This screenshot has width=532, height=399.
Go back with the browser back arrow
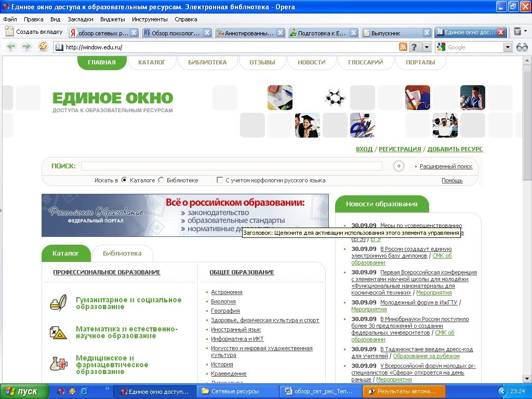[x=11, y=46]
